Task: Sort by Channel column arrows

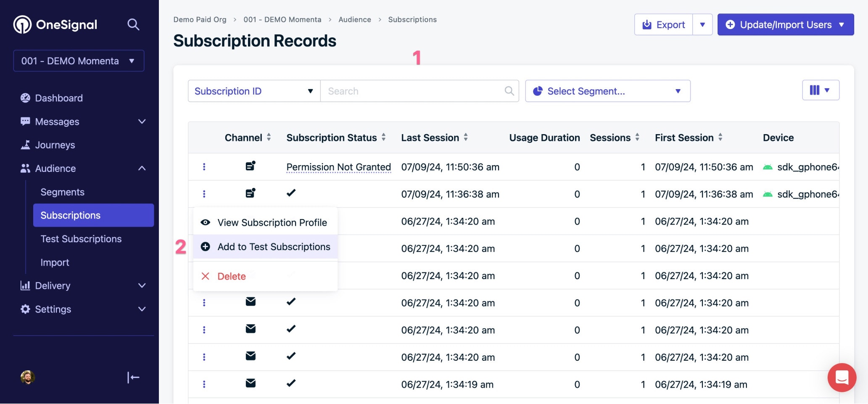Action: pyautogui.click(x=269, y=137)
